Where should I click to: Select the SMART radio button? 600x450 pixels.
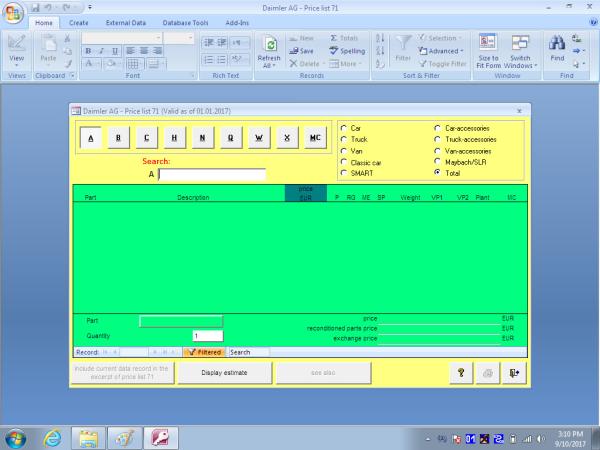tap(344, 173)
